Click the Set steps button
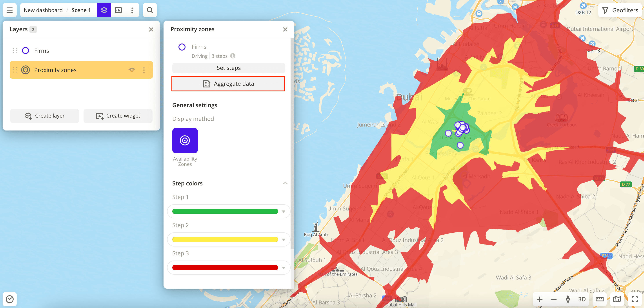644x308 pixels. tap(228, 68)
